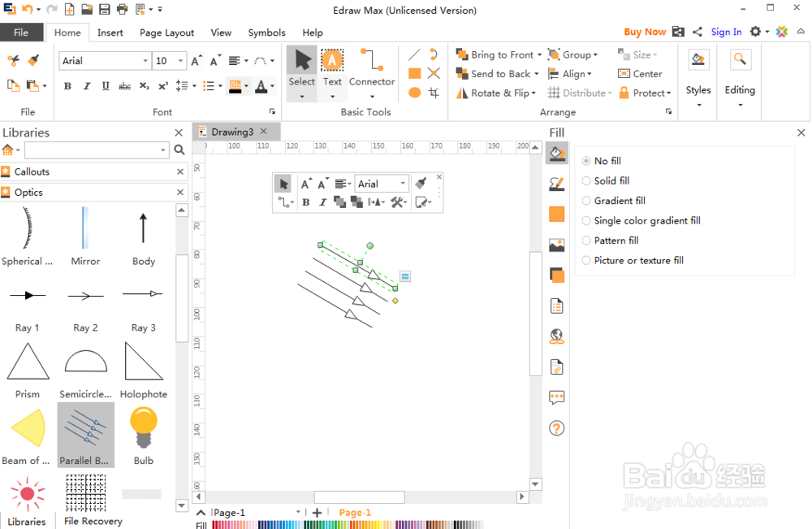Open the hyperlink globe icon in sidebar
The height and width of the screenshot is (529, 812).
557,336
